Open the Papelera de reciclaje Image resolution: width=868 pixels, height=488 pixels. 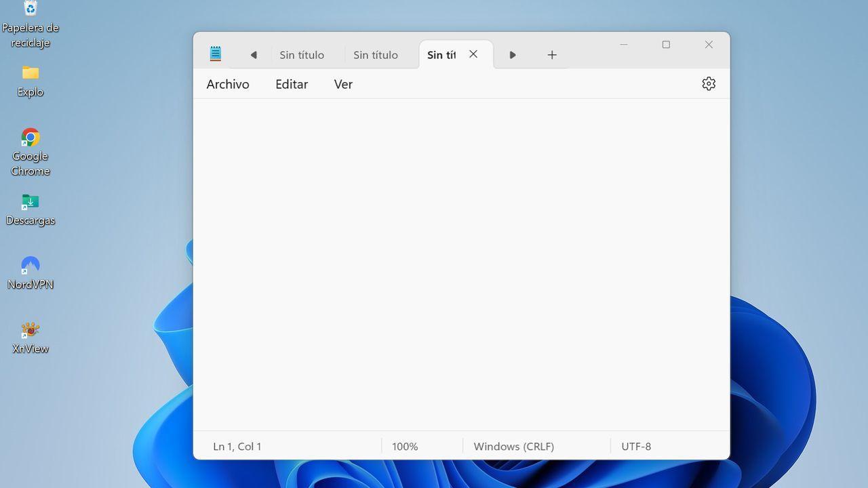pos(30,9)
